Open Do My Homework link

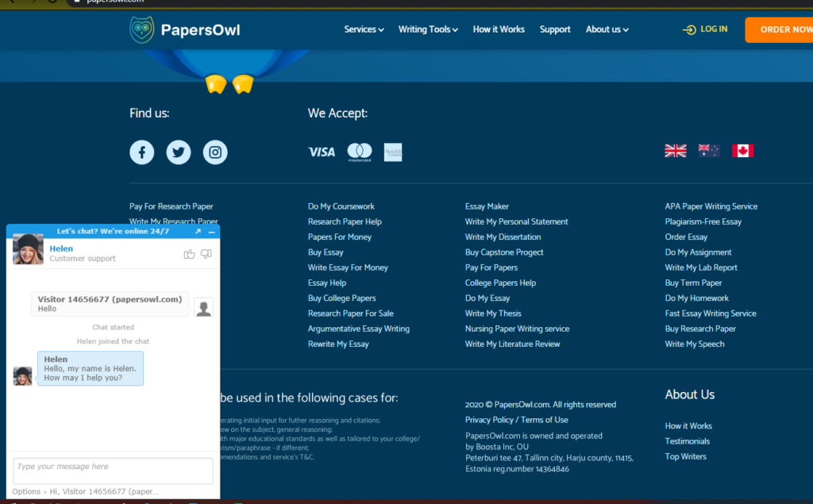click(x=697, y=298)
